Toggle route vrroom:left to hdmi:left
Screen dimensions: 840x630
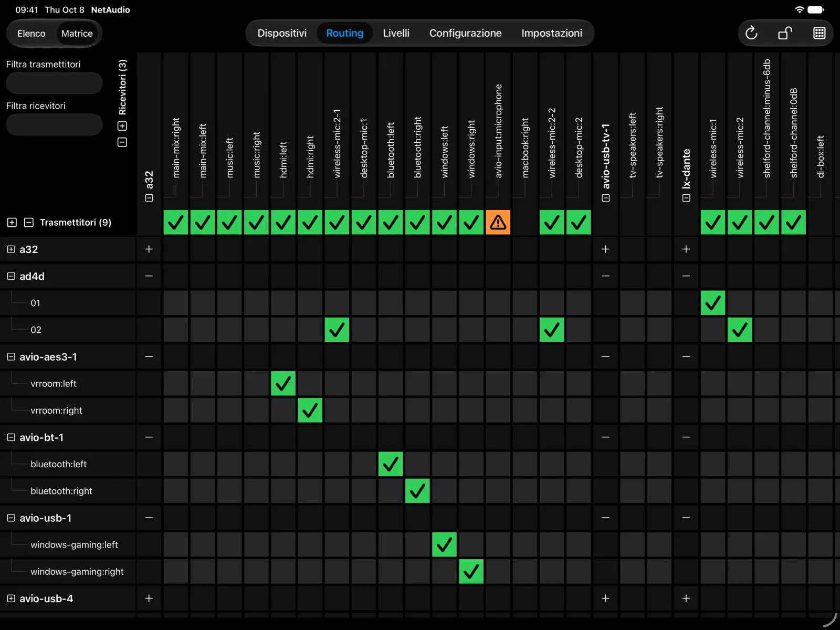point(283,383)
